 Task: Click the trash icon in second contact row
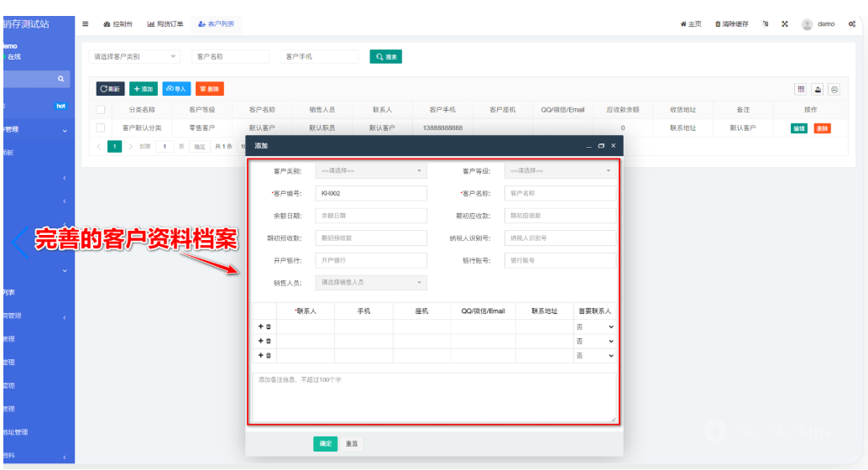pos(269,341)
